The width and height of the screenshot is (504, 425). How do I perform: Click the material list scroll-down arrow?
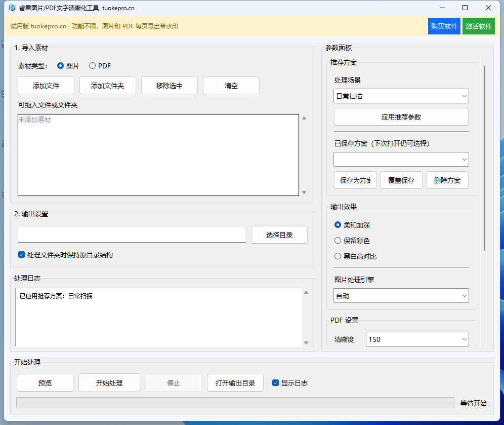click(x=304, y=192)
